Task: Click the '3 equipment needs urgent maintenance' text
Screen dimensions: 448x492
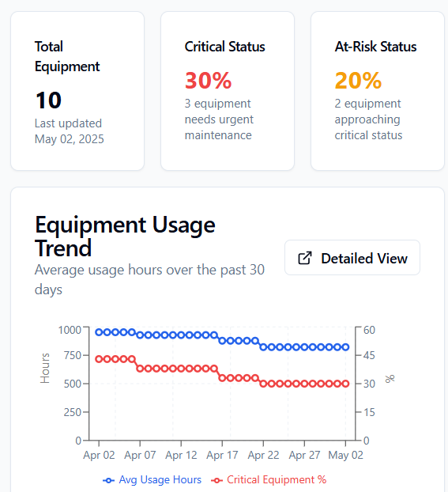Action: (219, 119)
